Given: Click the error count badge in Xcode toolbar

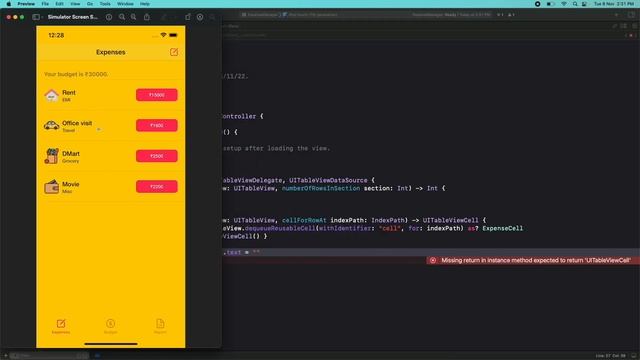Looking at the screenshot, I should [x=500, y=15].
